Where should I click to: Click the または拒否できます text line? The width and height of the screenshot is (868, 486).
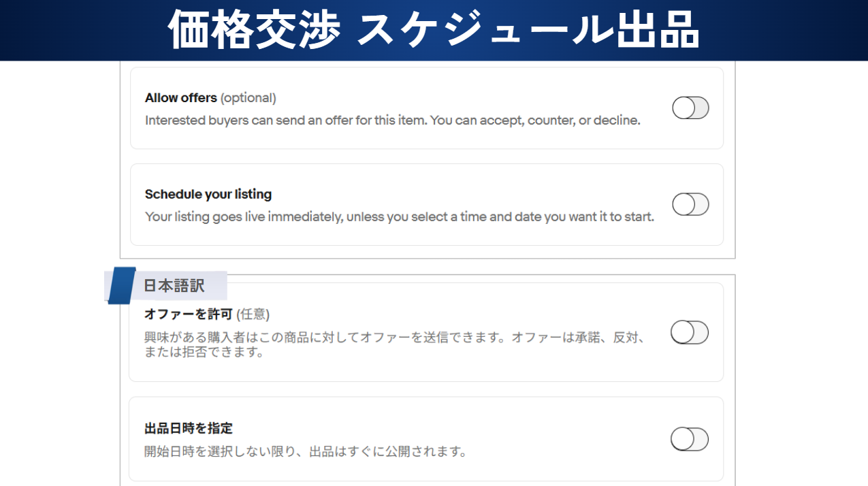(204, 353)
